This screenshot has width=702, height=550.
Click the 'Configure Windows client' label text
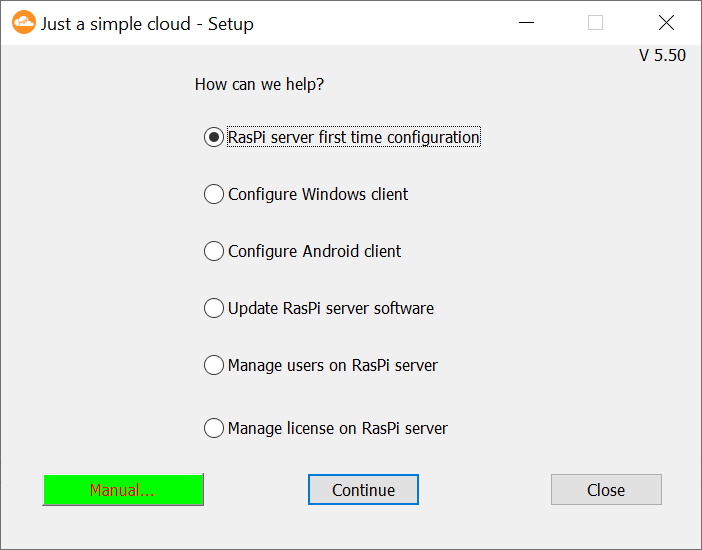[x=318, y=195]
